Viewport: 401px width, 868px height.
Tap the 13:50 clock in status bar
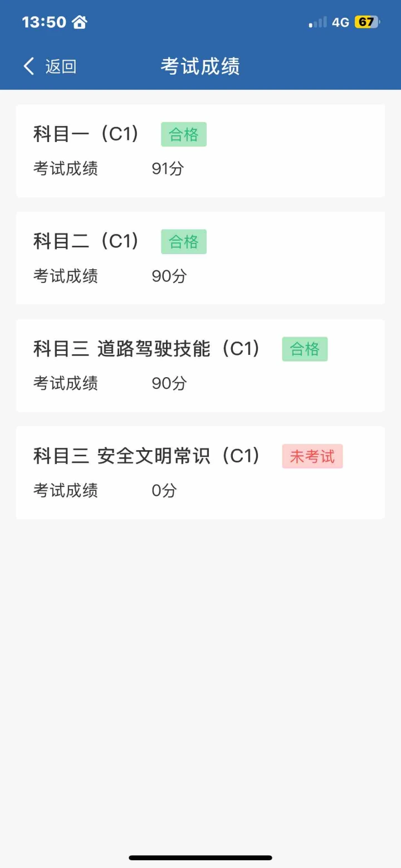[44, 22]
